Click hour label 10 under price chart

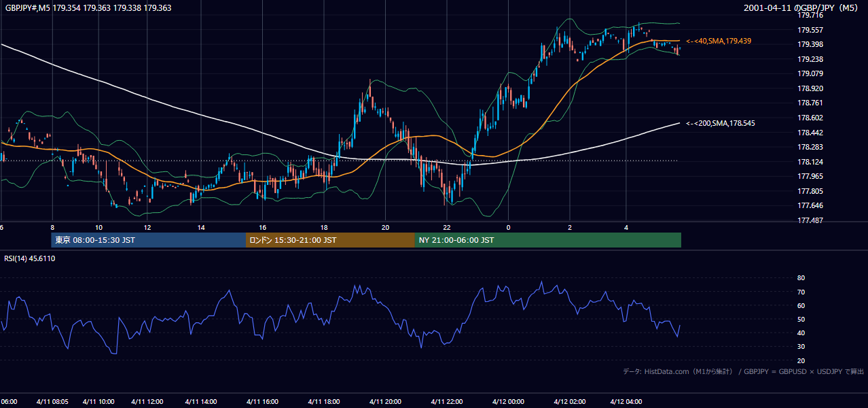[99, 228]
